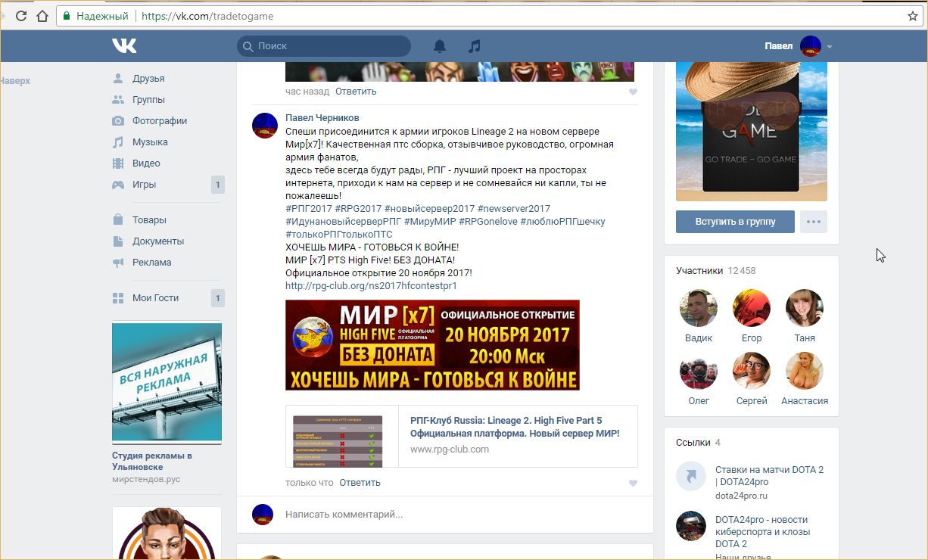Screen dimensions: 928x560
Task: Open the МИР x7 banner image
Action: [x=432, y=345]
